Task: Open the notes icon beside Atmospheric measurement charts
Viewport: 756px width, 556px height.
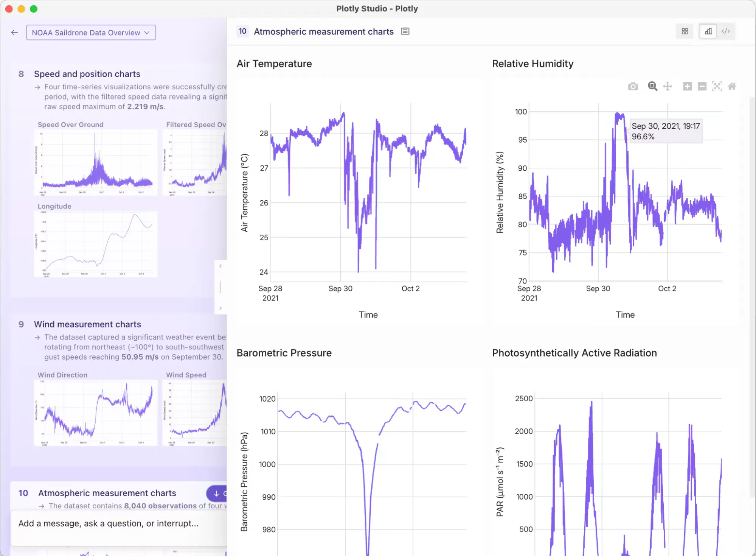Action: (405, 31)
